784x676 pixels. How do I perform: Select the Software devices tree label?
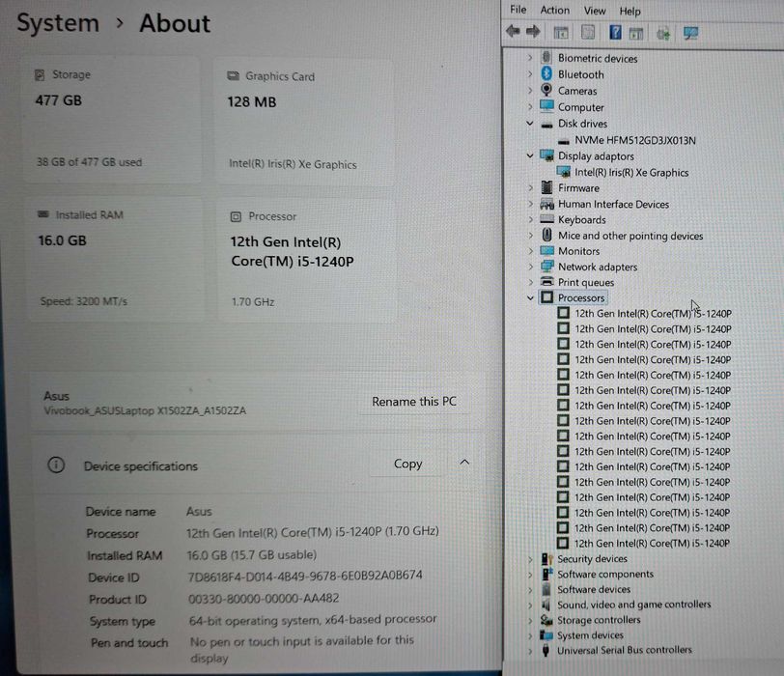pos(594,589)
